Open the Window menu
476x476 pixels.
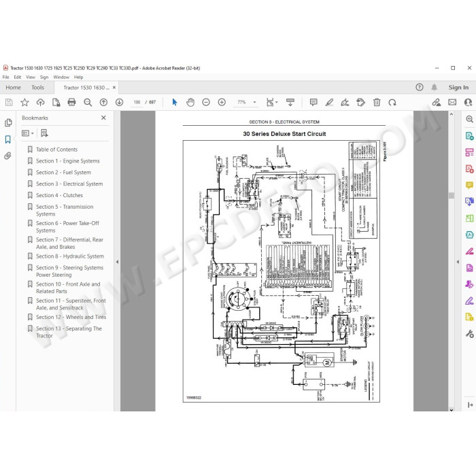coord(61,77)
